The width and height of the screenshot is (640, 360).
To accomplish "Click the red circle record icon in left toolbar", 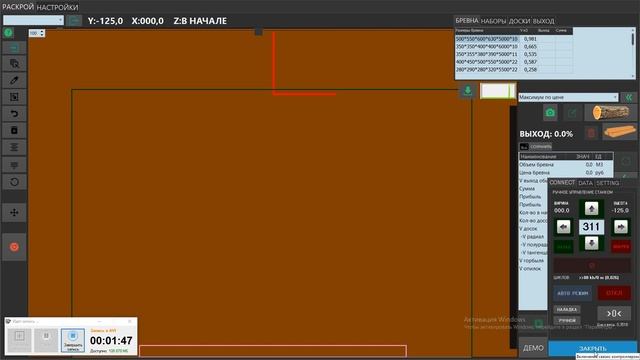I will coord(14,247).
